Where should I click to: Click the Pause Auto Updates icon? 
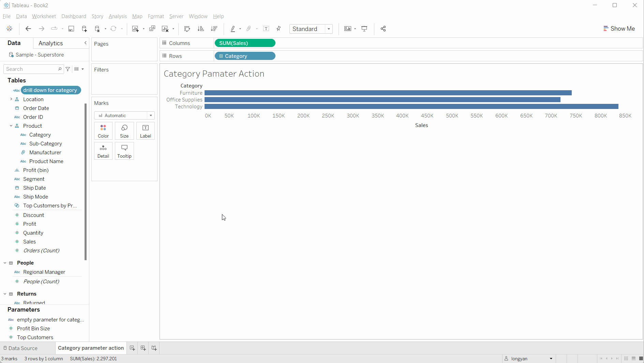(x=98, y=29)
